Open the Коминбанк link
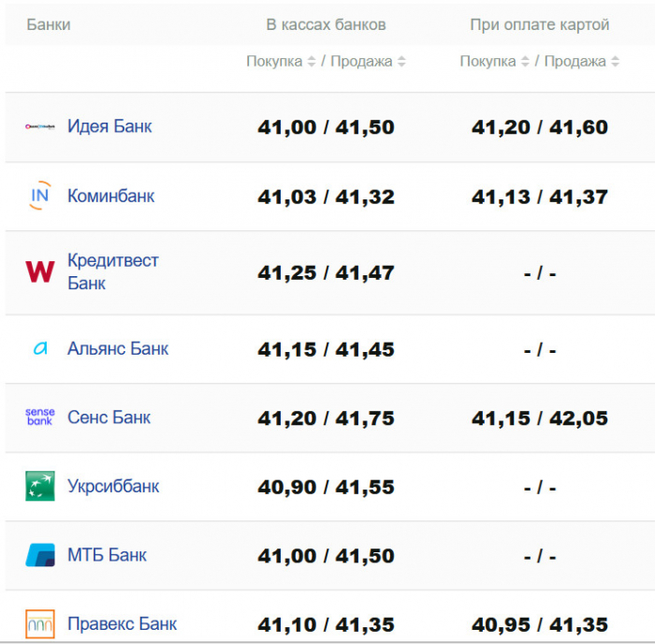This screenshot has height=644, width=655. pos(110,196)
